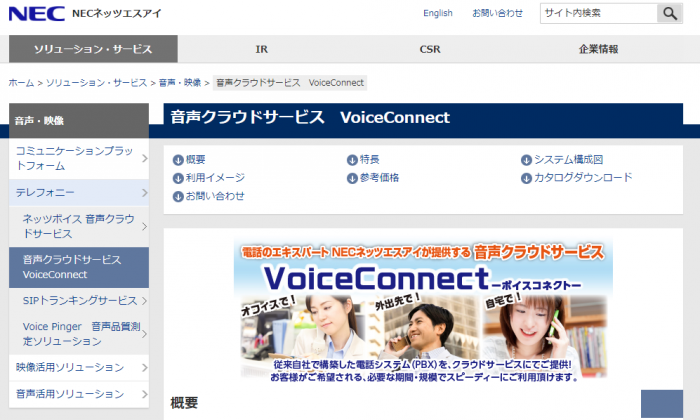Image resolution: width=700 pixels, height=420 pixels.
Task: Open the header お問い合わせ link
Action: pos(497,14)
